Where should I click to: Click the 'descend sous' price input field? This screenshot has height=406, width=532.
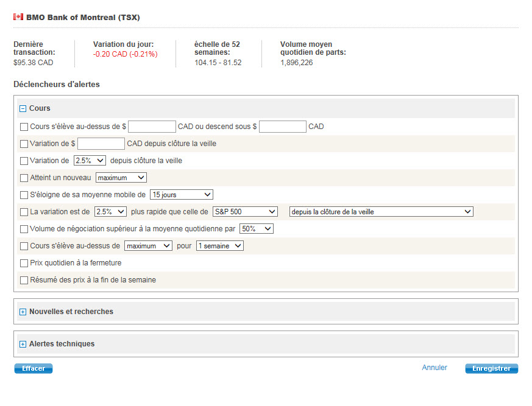click(283, 127)
